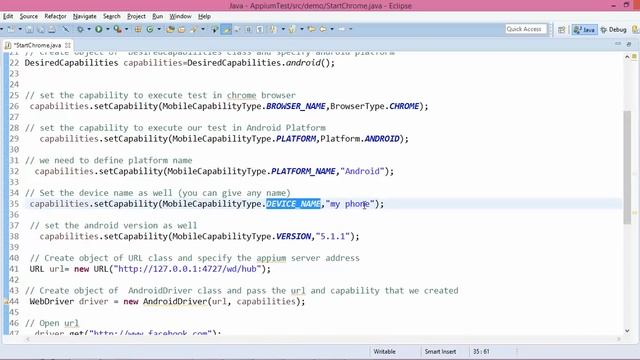The height and width of the screenshot is (360, 640).
Task: Toggle the Breadcrumb toolbar button
Action: pos(215,29)
